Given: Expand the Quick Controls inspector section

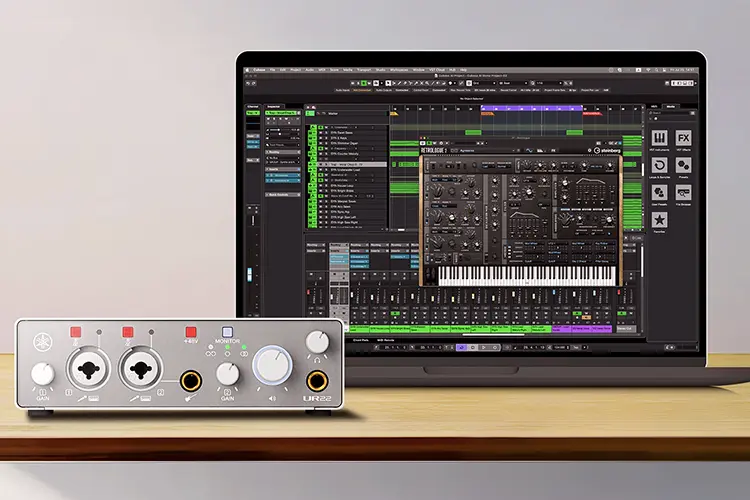Looking at the screenshot, I should pyautogui.click(x=283, y=195).
